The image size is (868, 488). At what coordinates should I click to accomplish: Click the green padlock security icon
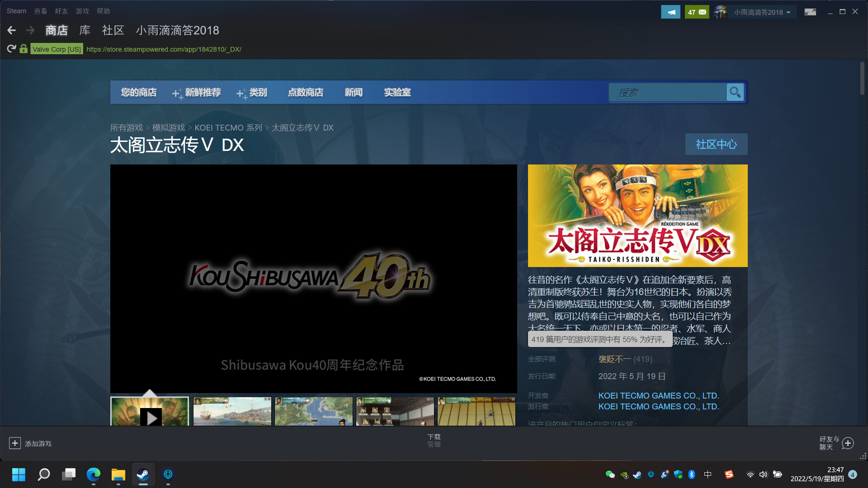pyautogui.click(x=24, y=48)
